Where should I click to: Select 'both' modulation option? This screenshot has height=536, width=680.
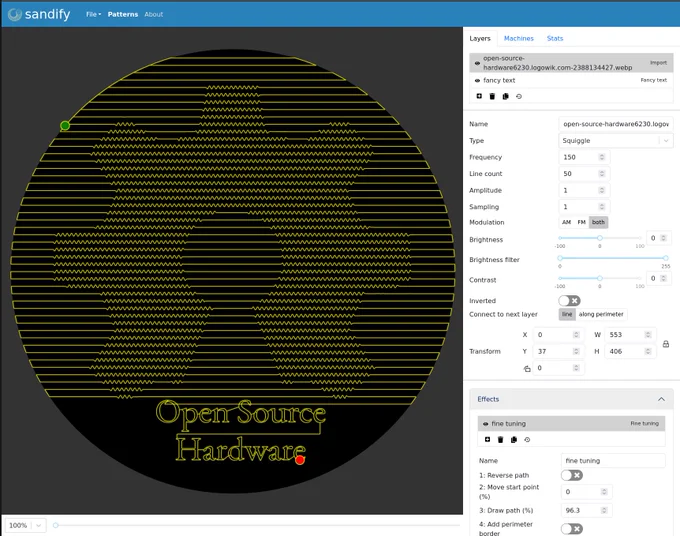pyautogui.click(x=598, y=222)
